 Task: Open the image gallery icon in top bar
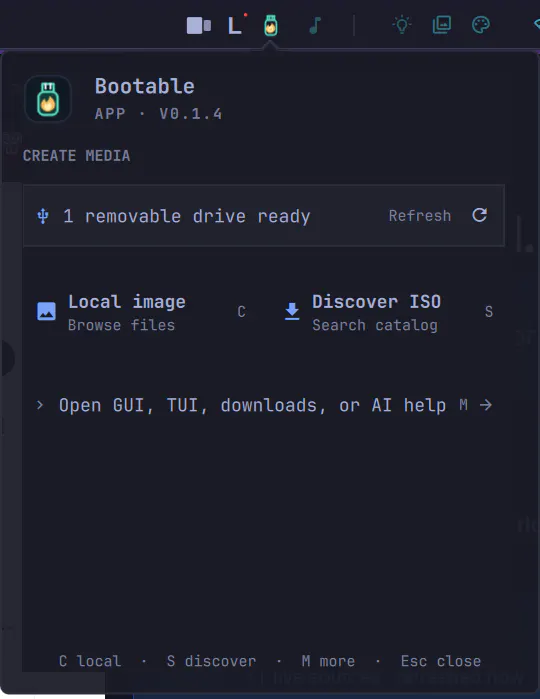[x=441, y=25]
